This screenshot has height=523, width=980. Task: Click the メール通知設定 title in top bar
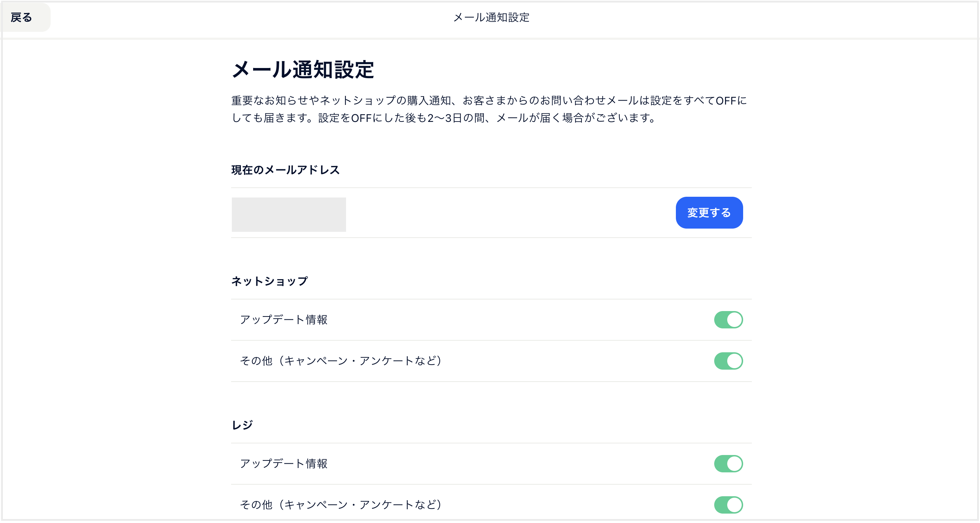coord(491,17)
